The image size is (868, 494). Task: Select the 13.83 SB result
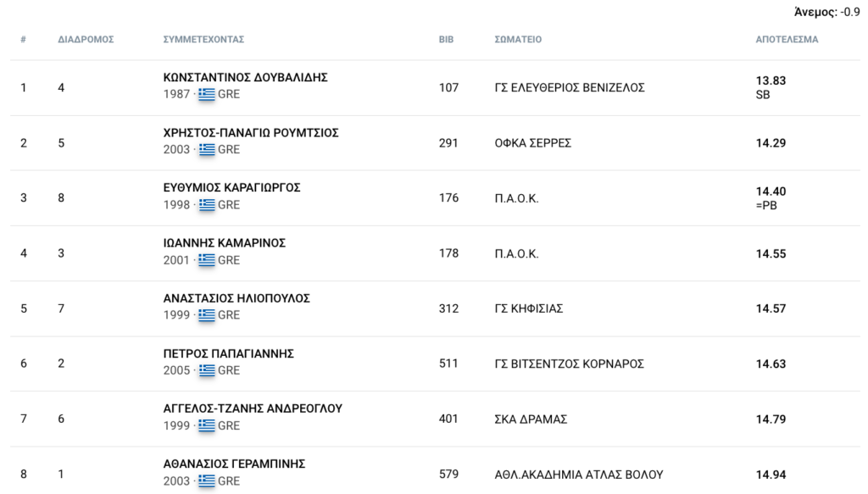(x=771, y=87)
